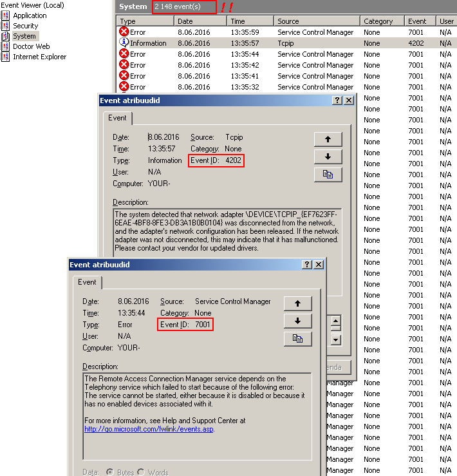Sort events by the Source column header
457x476 pixels.
(x=317, y=21)
